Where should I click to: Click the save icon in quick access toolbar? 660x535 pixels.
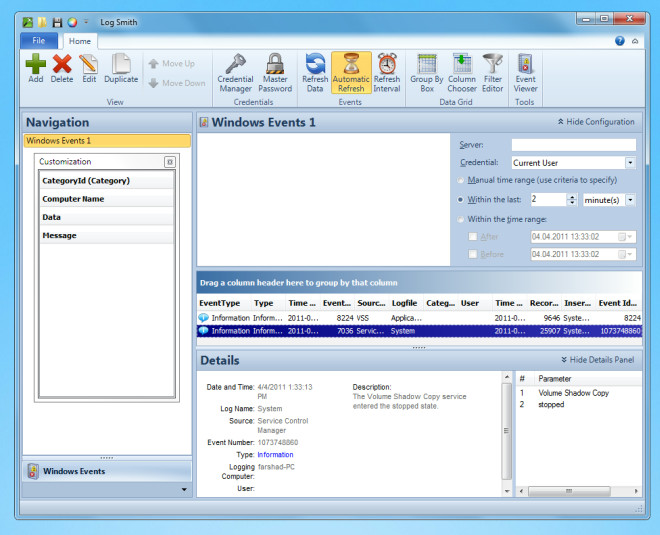[57, 22]
